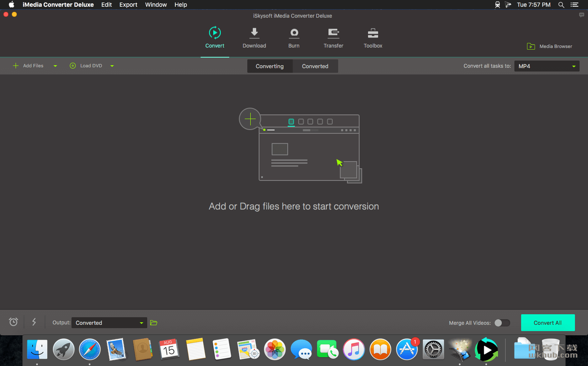Click the menu bar clock Tue 7:57 PM
Screen dimensions: 588x366
point(534,5)
